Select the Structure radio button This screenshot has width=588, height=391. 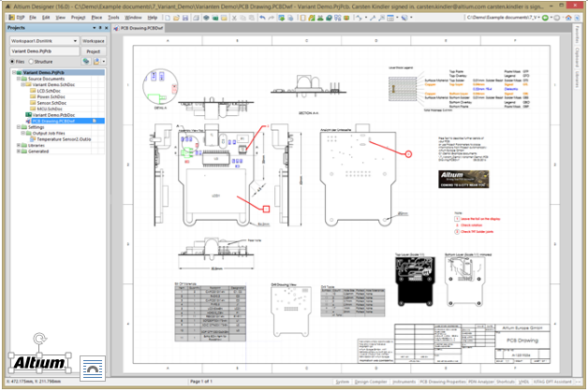point(31,62)
